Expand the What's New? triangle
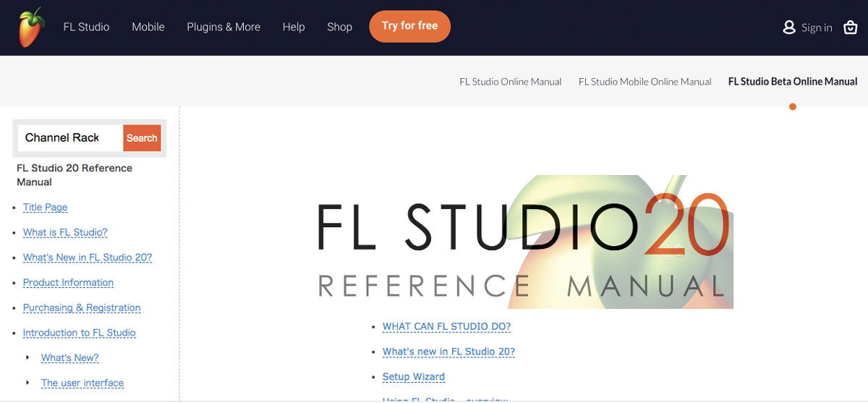This screenshot has width=868, height=403. pos(28,358)
